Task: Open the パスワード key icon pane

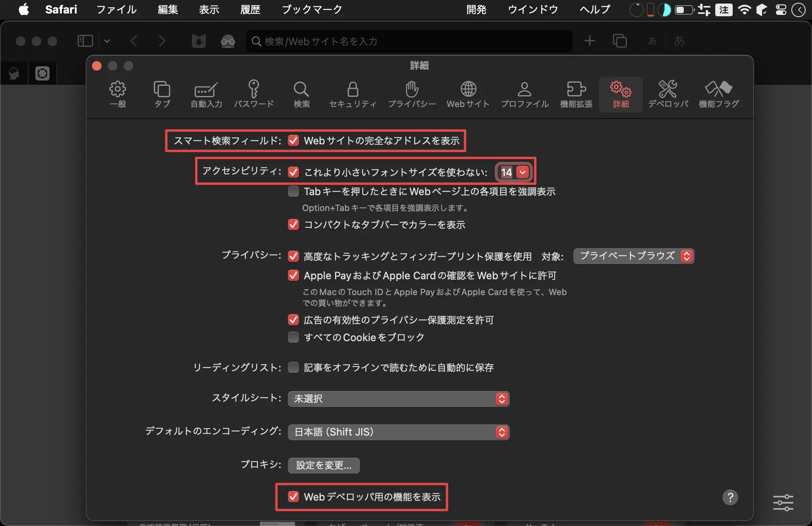Action: click(x=254, y=94)
